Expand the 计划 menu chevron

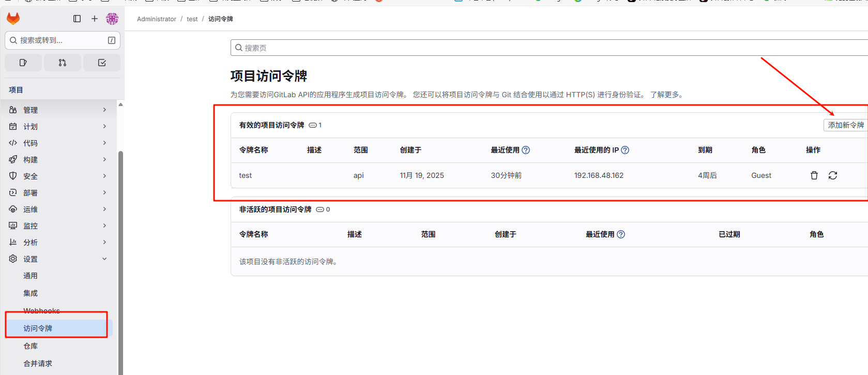[x=104, y=126]
